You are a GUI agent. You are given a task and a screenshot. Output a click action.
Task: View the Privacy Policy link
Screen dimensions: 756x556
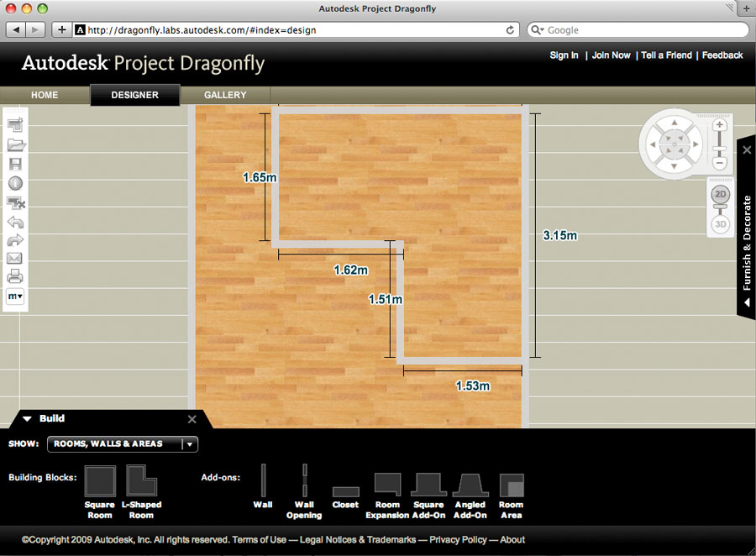point(458,539)
